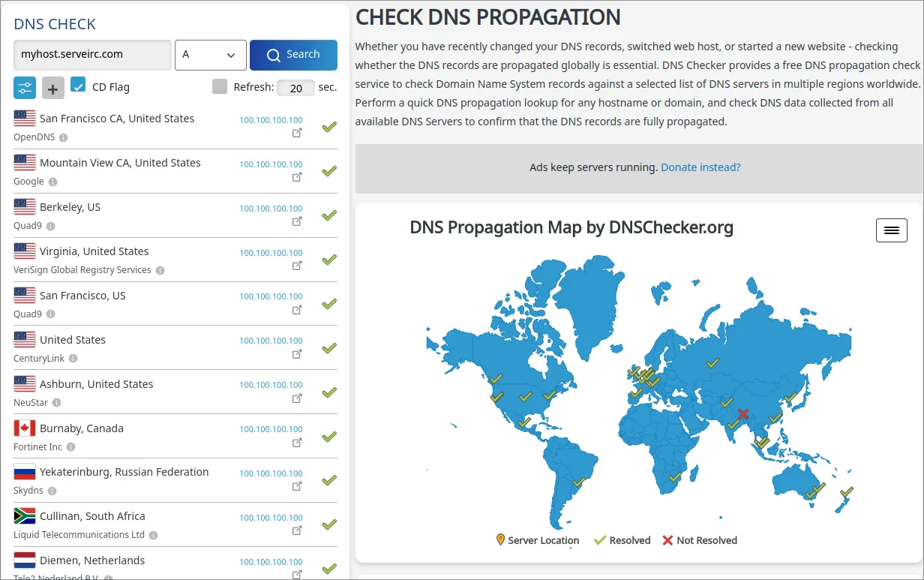Click the domain name input field
924x580 pixels.
tap(93, 55)
